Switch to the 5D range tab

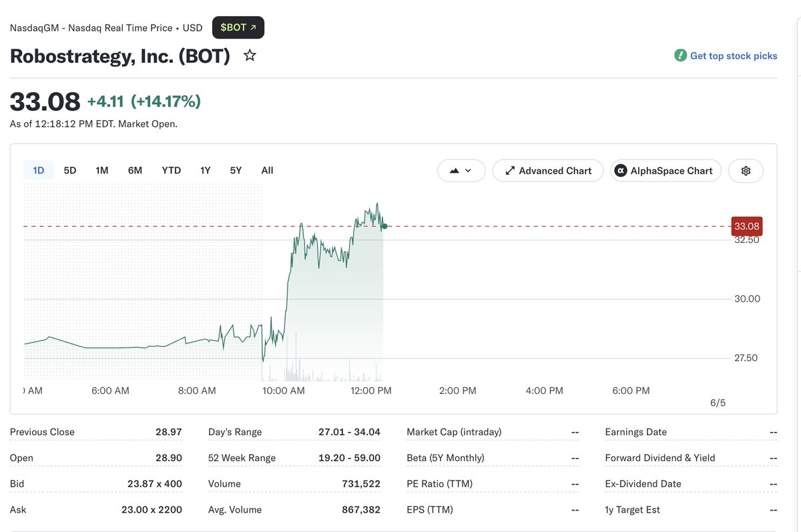[70, 170]
